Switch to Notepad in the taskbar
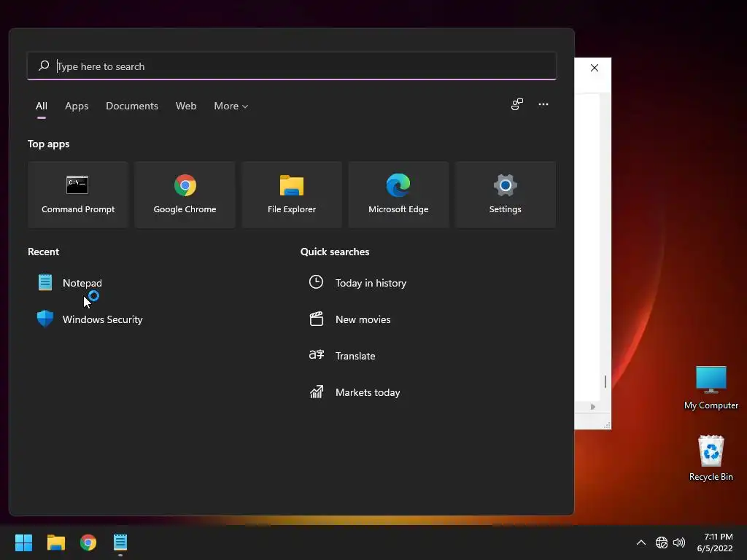Image resolution: width=747 pixels, height=560 pixels. coord(120,542)
